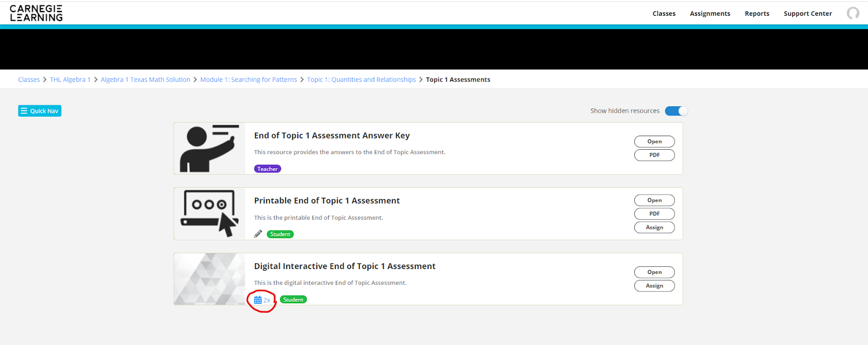Assign the Digital Interactive End of Topic Assessment
The image size is (868, 345).
[x=654, y=286]
